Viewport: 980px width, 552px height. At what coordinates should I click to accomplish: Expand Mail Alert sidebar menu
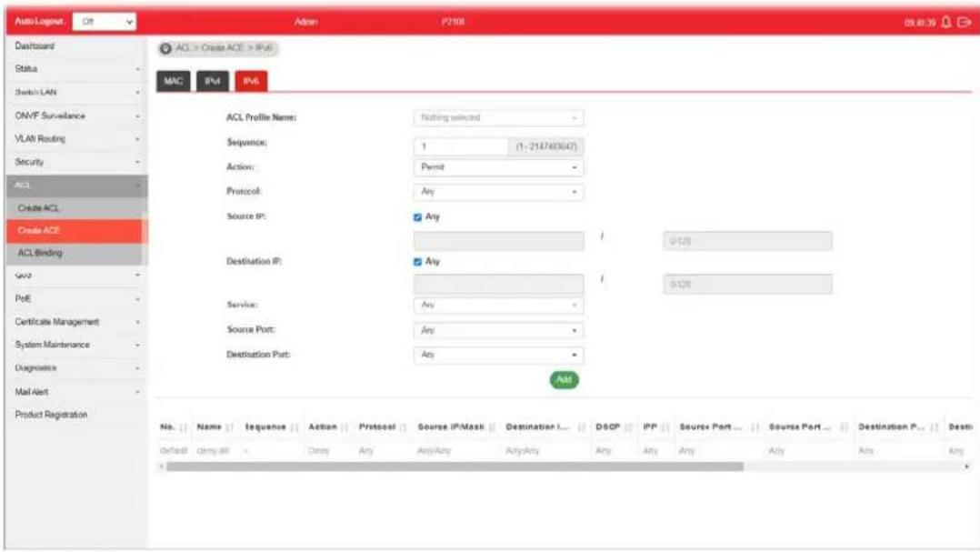point(77,392)
